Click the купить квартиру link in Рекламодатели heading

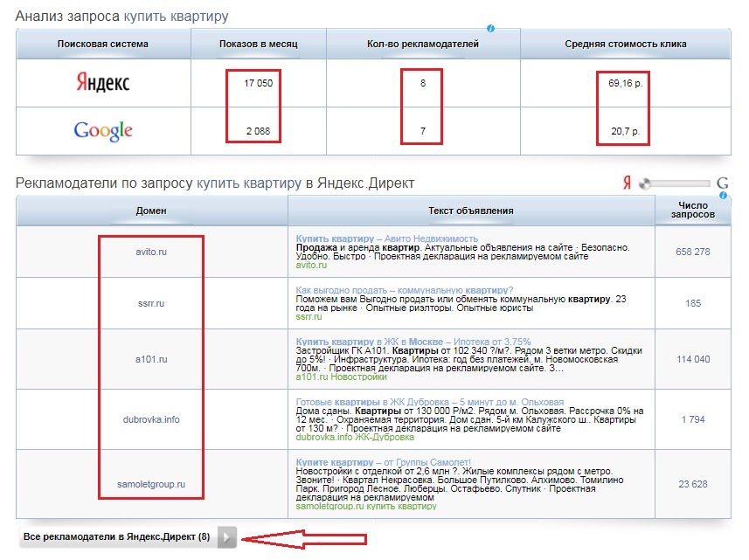(x=249, y=183)
